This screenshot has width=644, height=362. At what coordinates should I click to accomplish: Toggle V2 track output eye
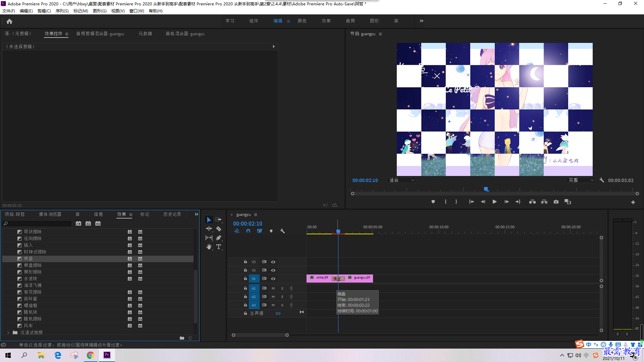273,270
